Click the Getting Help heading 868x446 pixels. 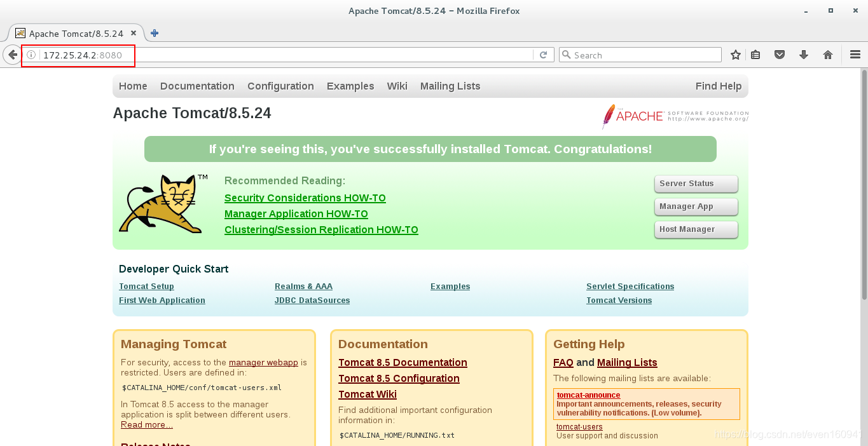[x=589, y=344]
